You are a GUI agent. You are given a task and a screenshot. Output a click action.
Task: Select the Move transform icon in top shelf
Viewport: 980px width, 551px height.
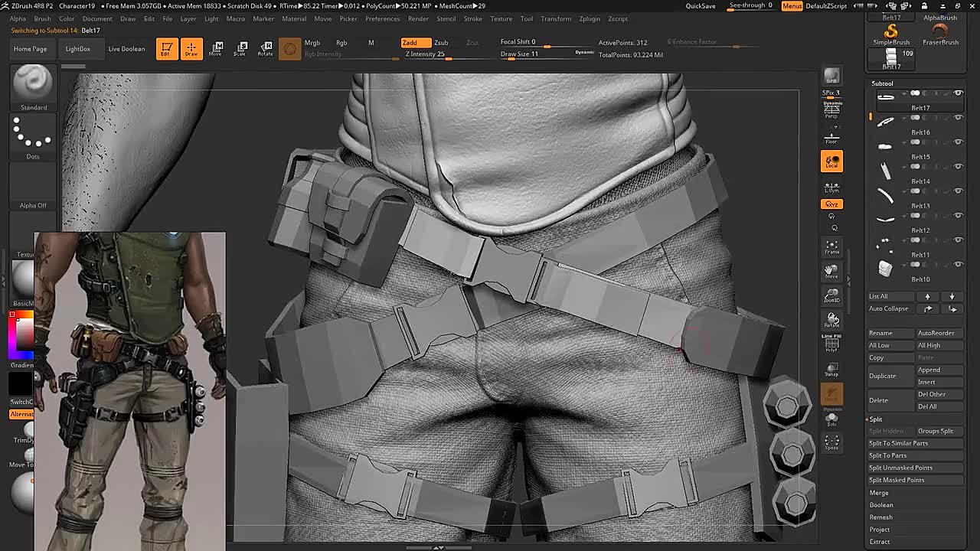click(216, 49)
